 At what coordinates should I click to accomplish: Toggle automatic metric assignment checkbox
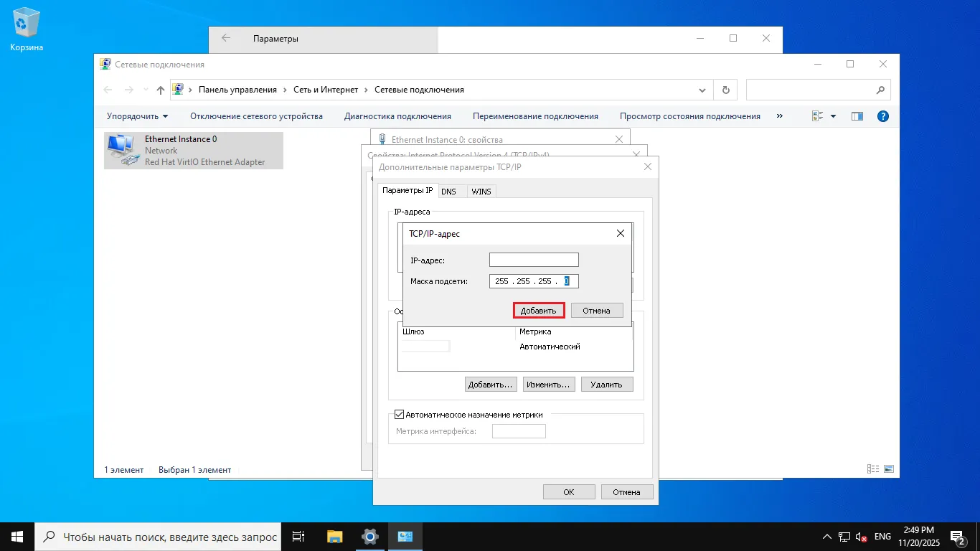click(x=400, y=415)
